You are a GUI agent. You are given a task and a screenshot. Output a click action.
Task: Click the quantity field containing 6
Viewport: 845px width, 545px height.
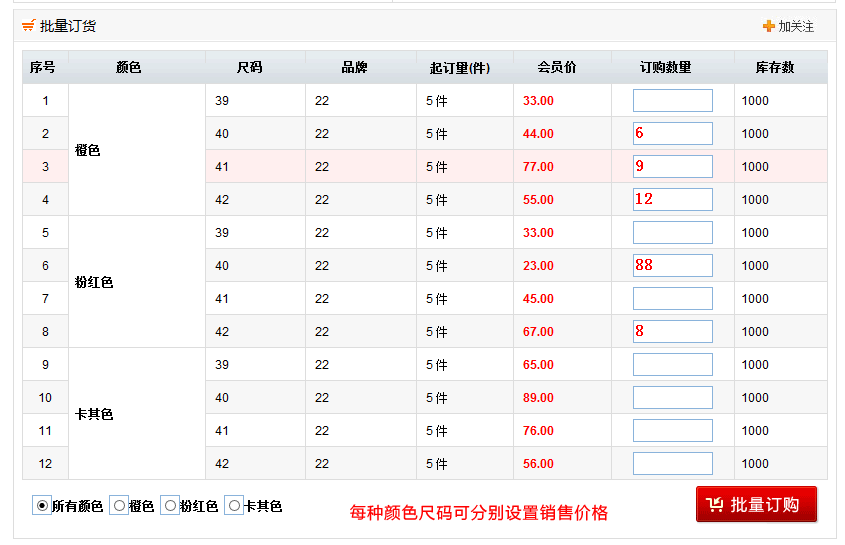tap(673, 133)
